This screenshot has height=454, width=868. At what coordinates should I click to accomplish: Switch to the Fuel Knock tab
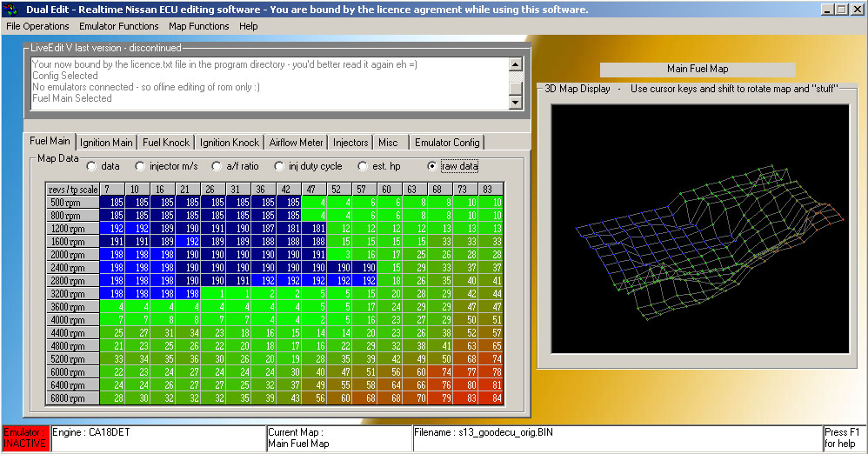click(166, 143)
